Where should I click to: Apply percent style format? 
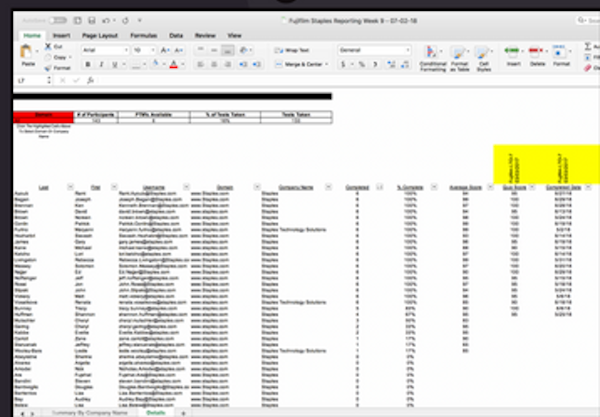362,64
